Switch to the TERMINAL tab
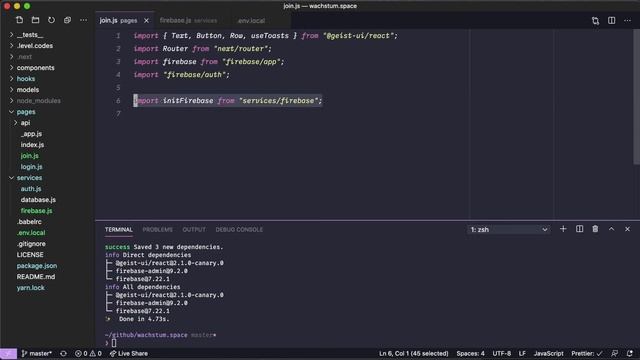This screenshot has width=640, height=360. (119, 229)
